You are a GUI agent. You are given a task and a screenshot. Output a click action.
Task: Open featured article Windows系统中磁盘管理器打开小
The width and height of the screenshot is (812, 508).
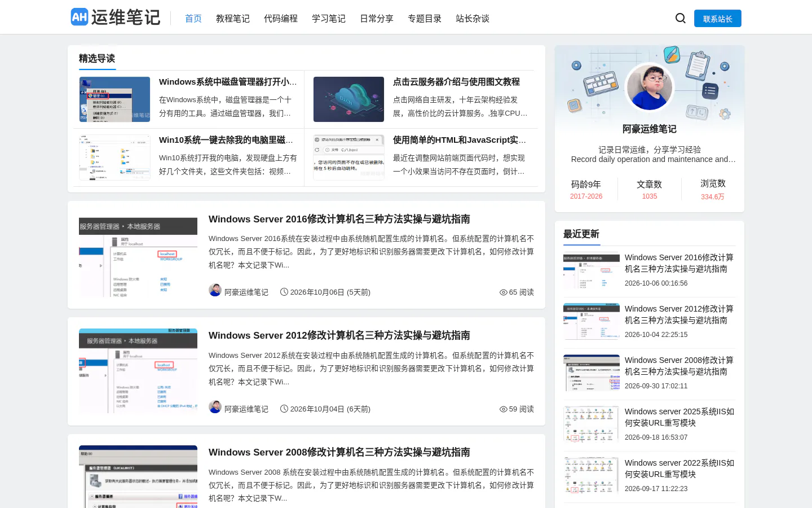228,82
